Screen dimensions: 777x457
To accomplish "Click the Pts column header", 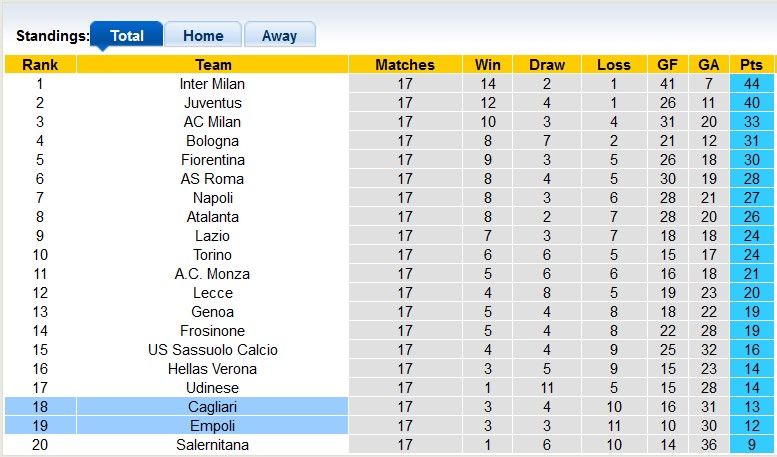I will point(751,65).
